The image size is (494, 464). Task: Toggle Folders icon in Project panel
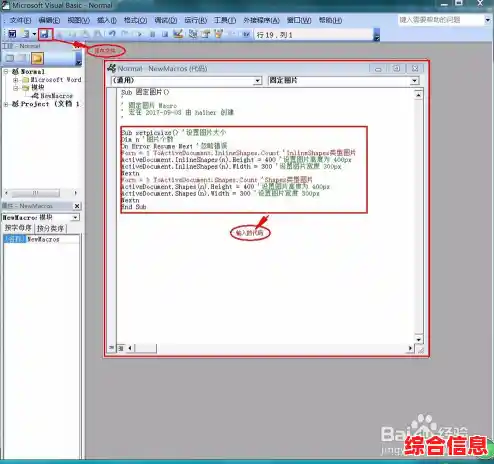(x=37, y=58)
